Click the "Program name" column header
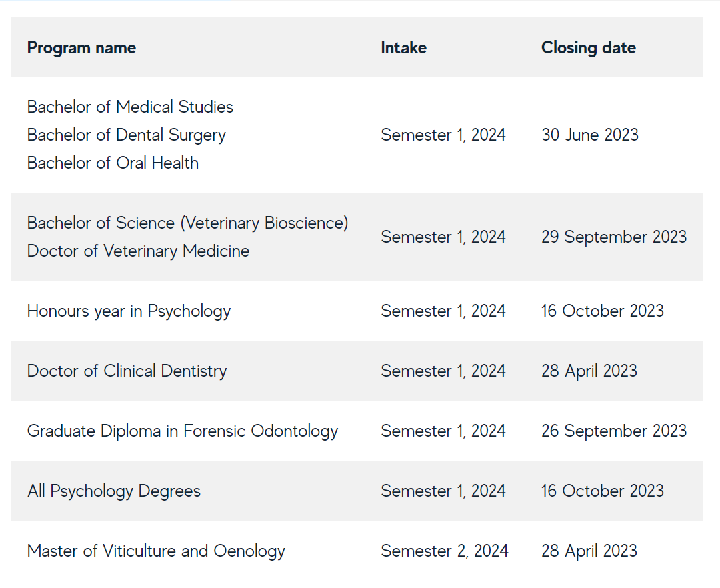Image resolution: width=720 pixels, height=588 pixels. tap(81, 48)
